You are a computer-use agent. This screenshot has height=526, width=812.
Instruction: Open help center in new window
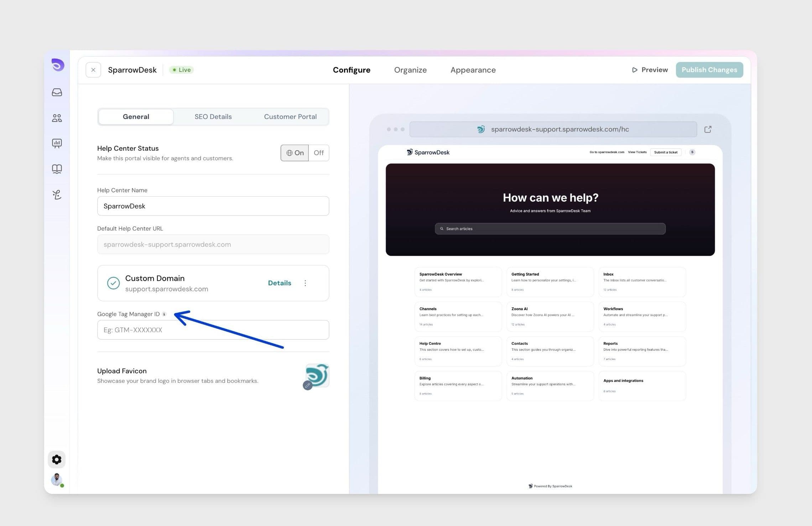[708, 129]
